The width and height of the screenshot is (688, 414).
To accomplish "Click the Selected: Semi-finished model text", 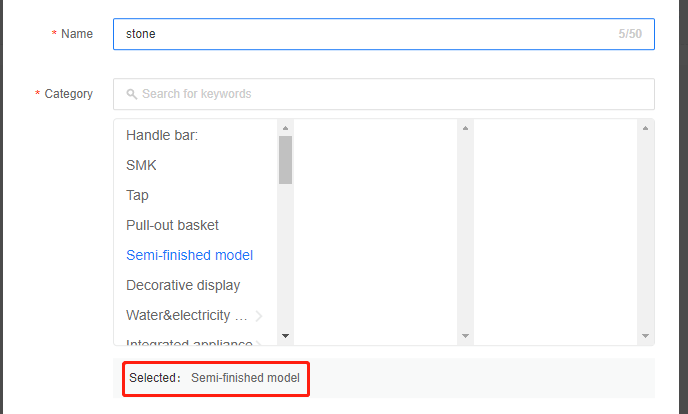I will pyautogui.click(x=215, y=379).
